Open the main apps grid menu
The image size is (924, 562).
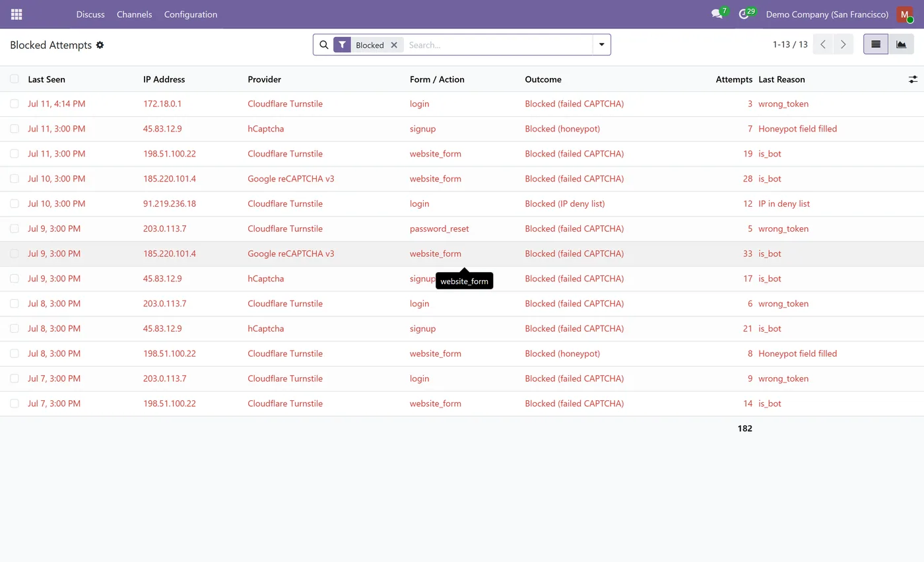click(x=16, y=14)
